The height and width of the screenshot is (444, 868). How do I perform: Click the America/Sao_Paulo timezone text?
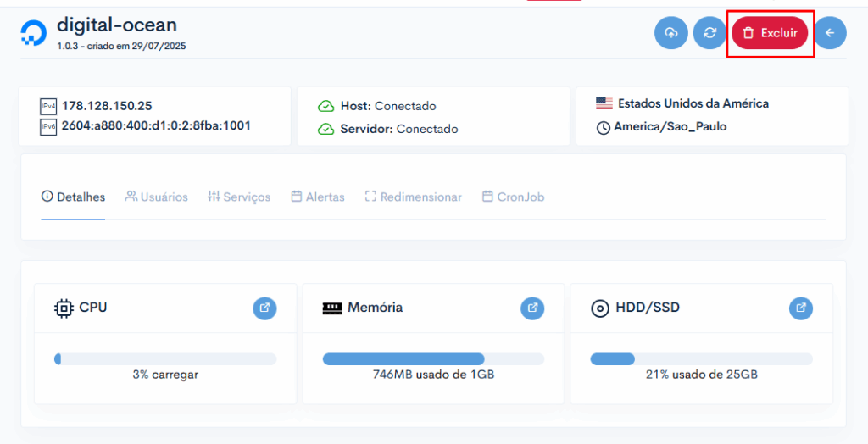tap(670, 127)
